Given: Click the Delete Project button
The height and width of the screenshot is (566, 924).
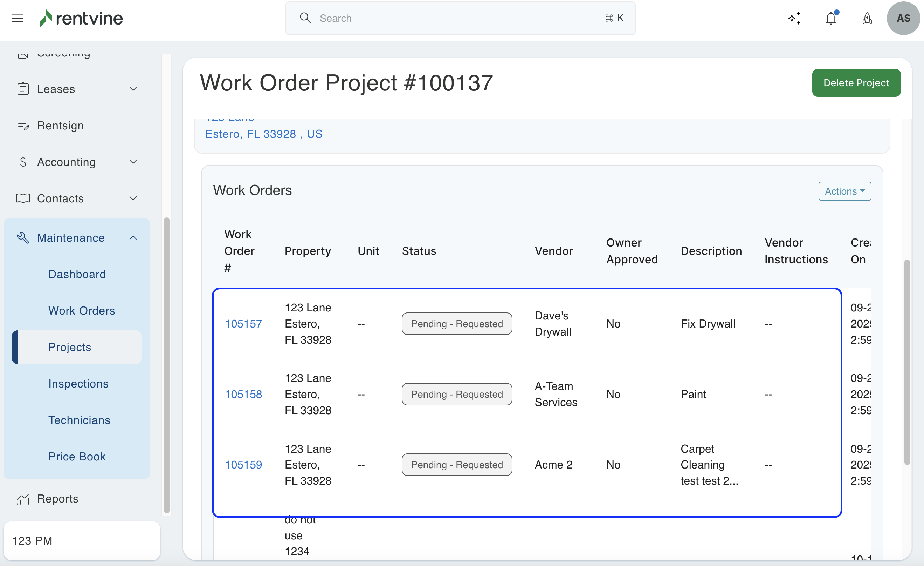Looking at the screenshot, I should (x=856, y=82).
